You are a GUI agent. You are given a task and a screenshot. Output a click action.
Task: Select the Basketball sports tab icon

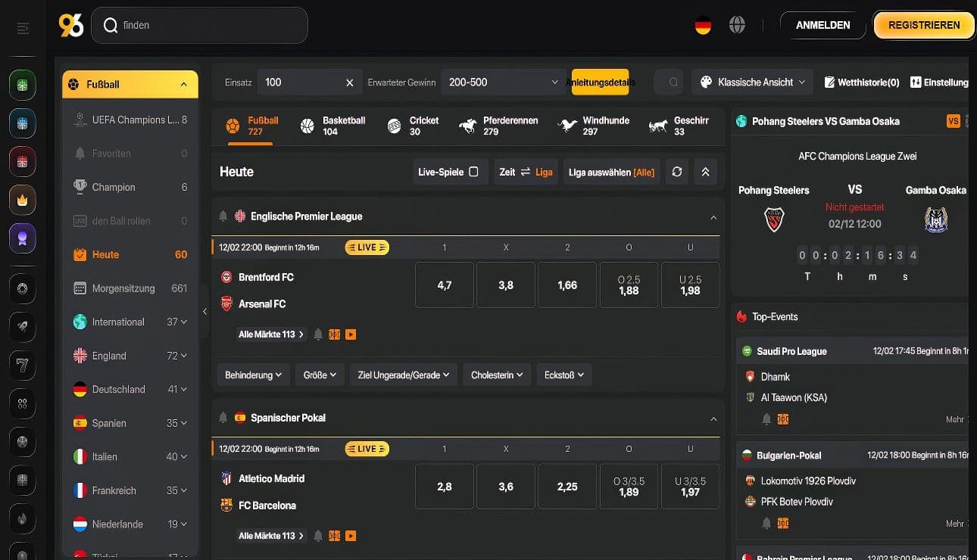307,125
